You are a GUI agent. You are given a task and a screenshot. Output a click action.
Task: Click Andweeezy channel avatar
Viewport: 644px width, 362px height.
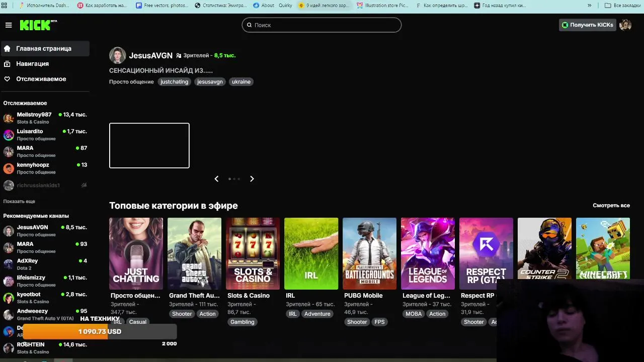(x=9, y=315)
